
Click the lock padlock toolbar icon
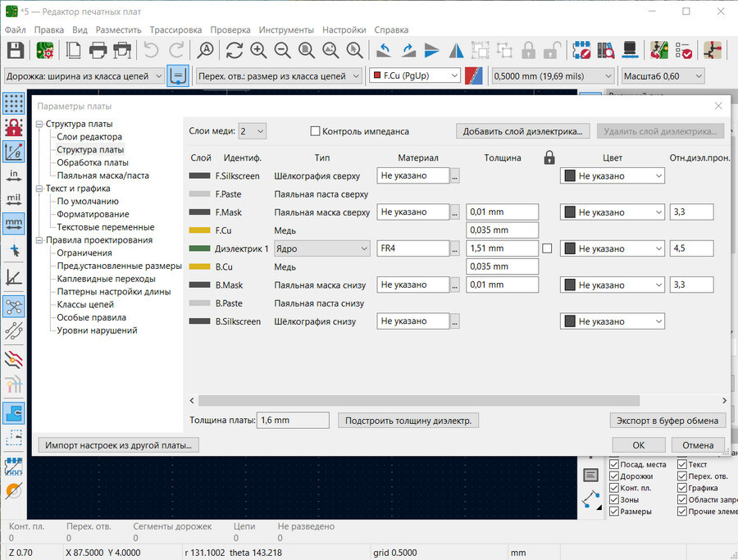point(529,50)
